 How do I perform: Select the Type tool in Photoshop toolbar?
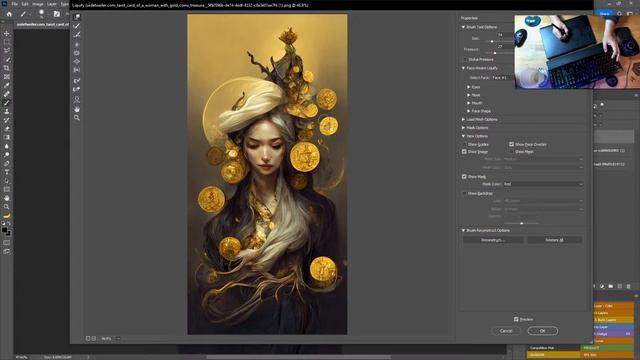pos(7,172)
